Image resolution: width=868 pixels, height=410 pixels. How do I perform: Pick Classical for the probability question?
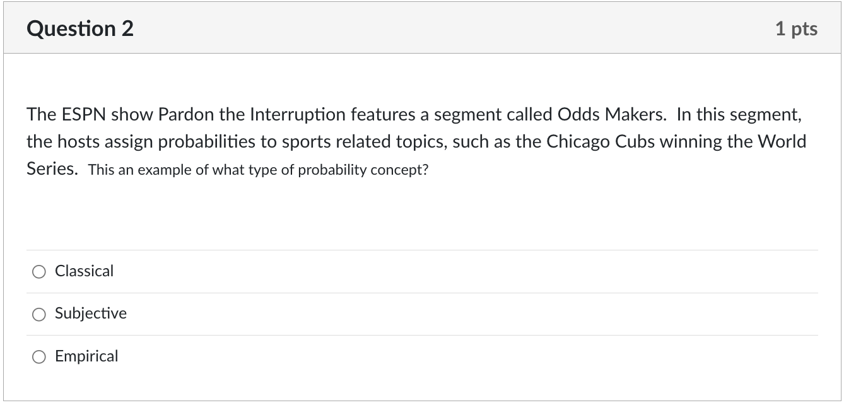click(39, 271)
